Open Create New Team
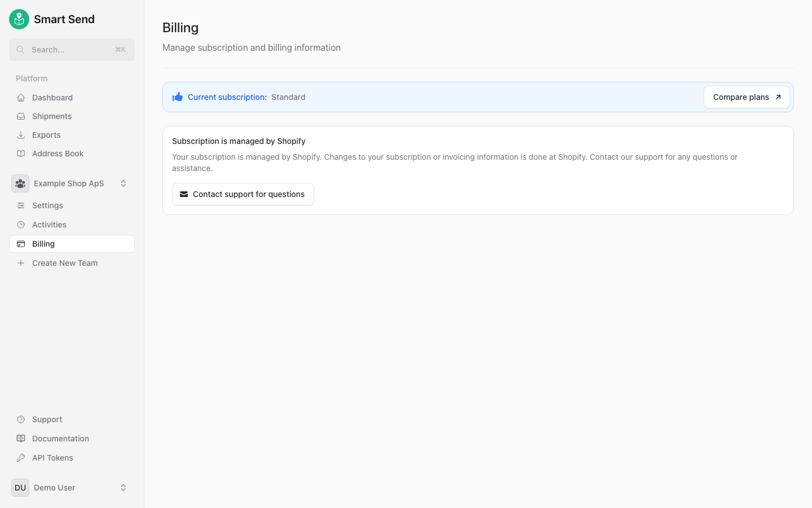This screenshot has width=812, height=508. 65,262
